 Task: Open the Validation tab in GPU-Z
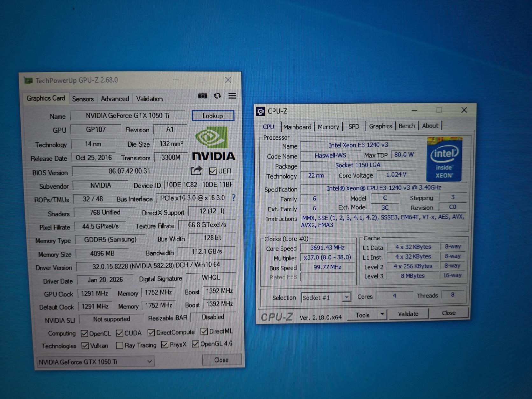149,99
